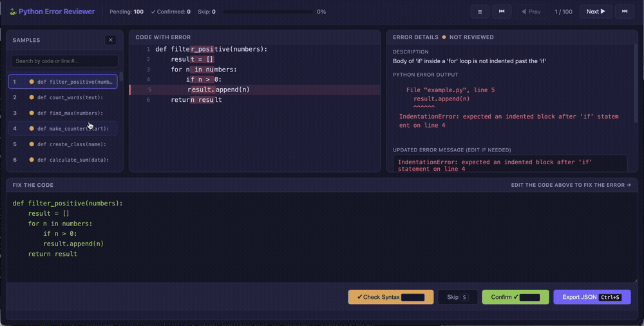Image resolution: width=644 pixels, height=326 pixels.
Task: Click the disabled Prev button
Action: click(x=531, y=12)
